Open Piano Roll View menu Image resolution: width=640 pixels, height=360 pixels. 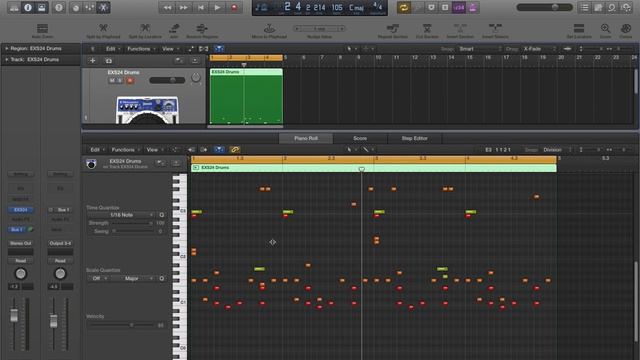click(x=154, y=150)
